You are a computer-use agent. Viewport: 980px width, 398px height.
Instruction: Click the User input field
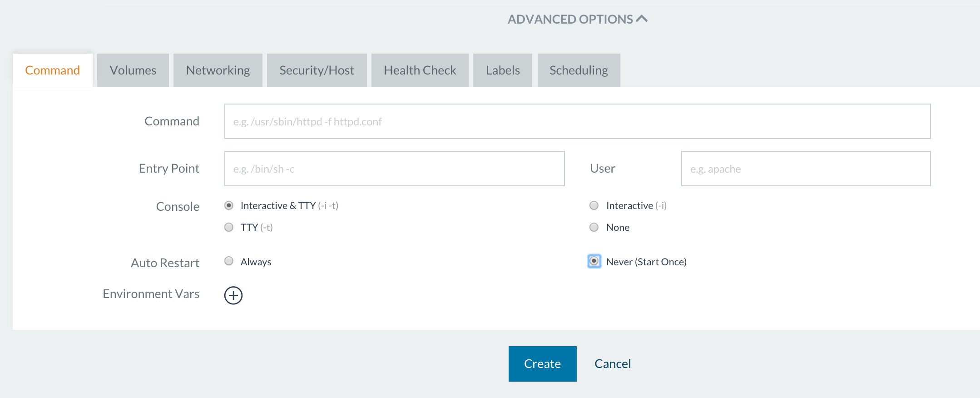pos(805,169)
